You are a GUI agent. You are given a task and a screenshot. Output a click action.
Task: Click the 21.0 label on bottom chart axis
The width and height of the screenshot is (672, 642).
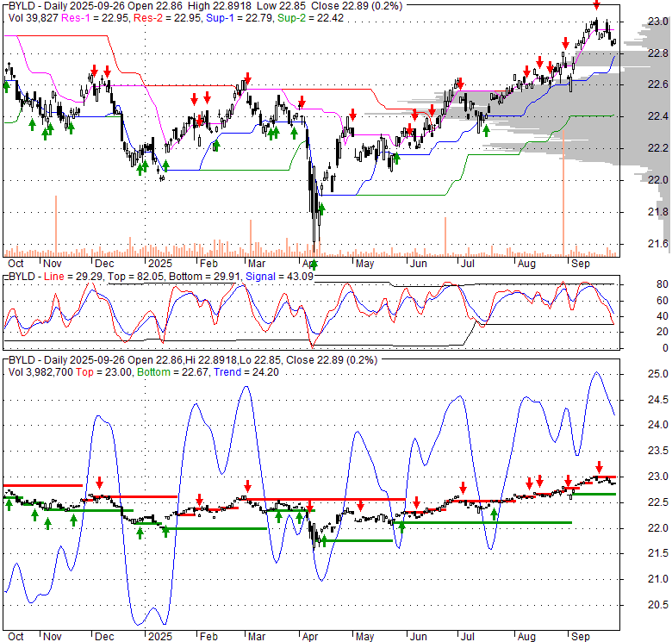657,579
